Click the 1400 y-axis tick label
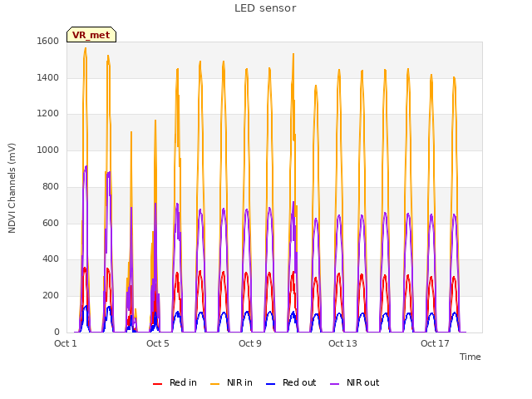Viewport: 532px width, 399px height. coord(48,77)
